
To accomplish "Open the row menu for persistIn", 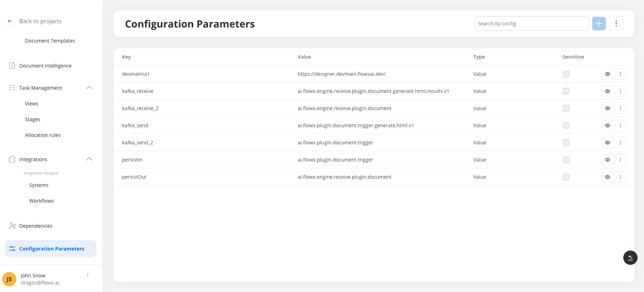I will [620, 160].
